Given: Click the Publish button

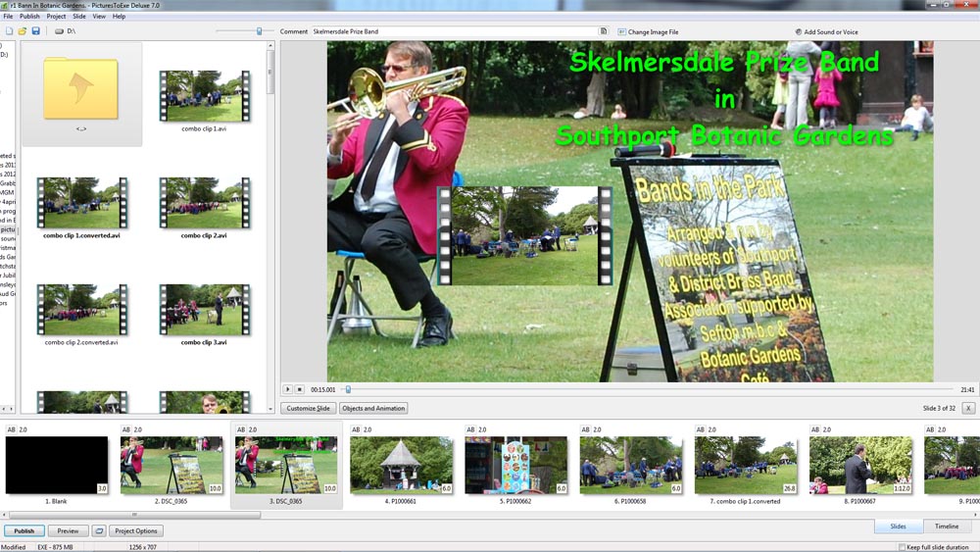Looking at the screenshot, I should click(24, 530).
